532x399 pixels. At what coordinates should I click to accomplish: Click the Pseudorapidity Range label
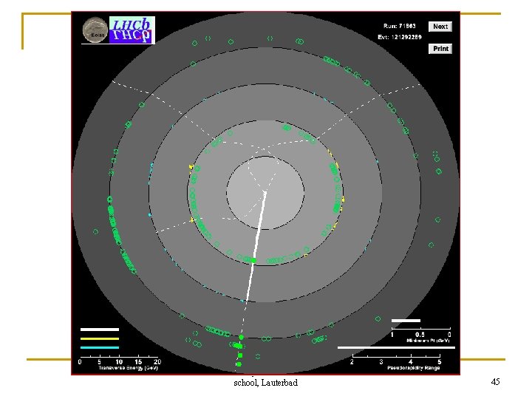414,368
